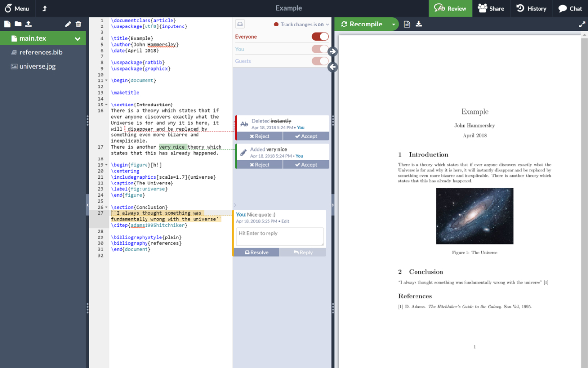Click the upload file icon
Screen dimensions: 588x368
click(x=28, y=24)
